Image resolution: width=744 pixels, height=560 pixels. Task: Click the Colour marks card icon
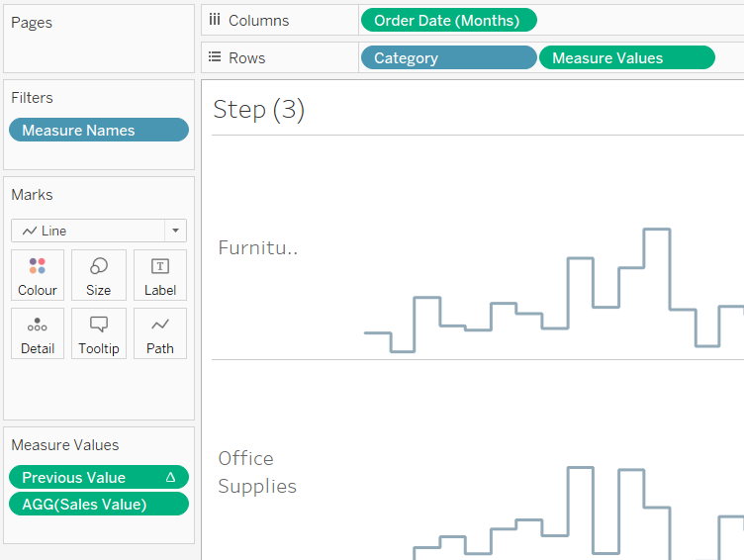point(38,267)
